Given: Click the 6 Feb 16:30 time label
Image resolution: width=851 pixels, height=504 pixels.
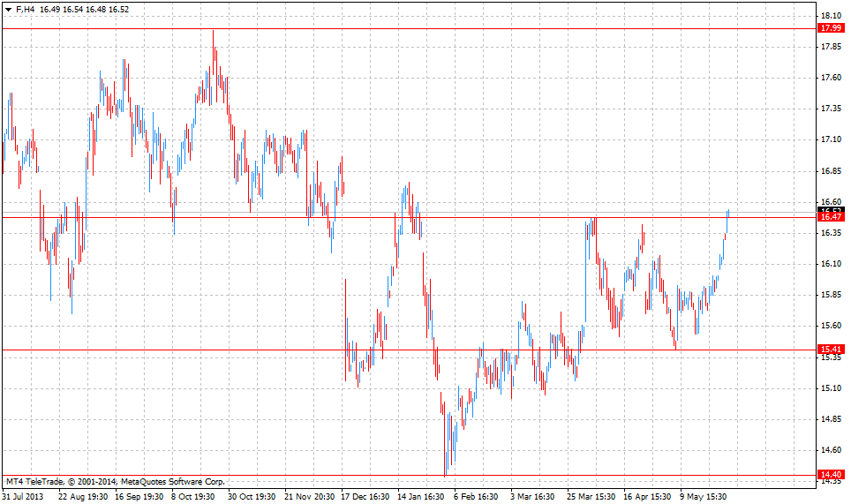Looking at the screenshot, I should pos(476,496).
